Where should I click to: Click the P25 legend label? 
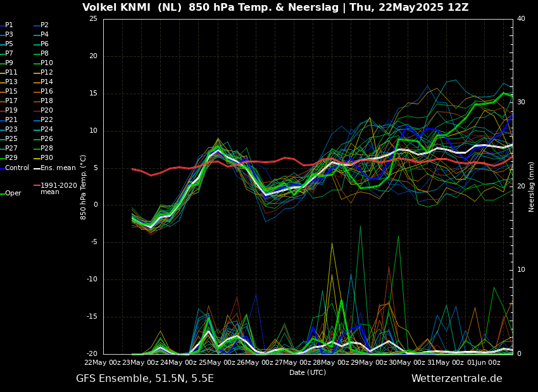coord(11,138)
